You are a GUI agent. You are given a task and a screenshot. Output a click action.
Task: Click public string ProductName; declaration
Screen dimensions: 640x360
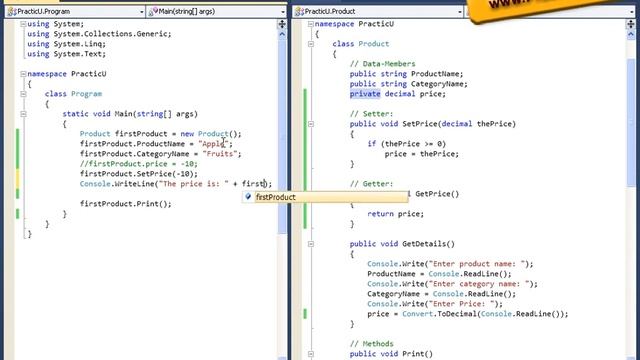tap(406, 74)
